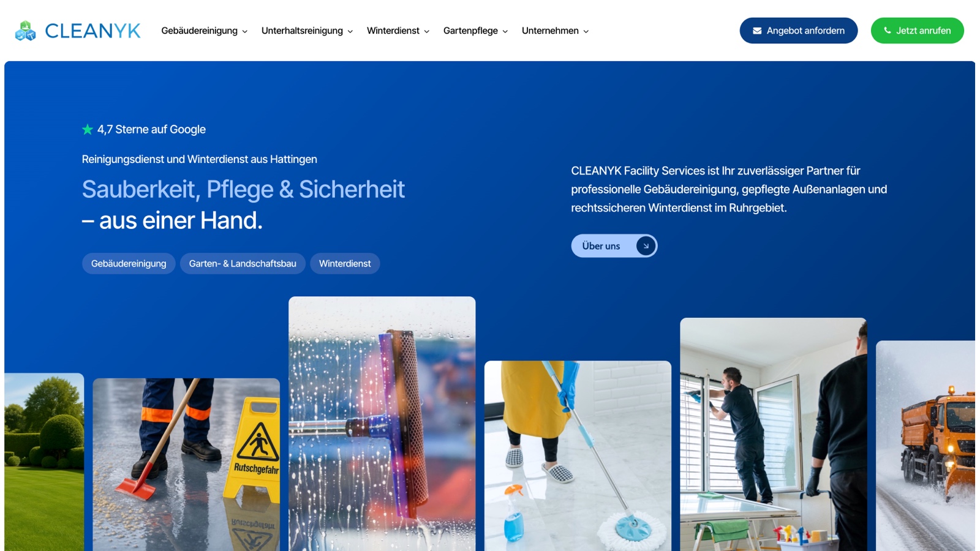Click the envelope icon in Angebot anfordern
980x551 pixels.
coord(757,31)
